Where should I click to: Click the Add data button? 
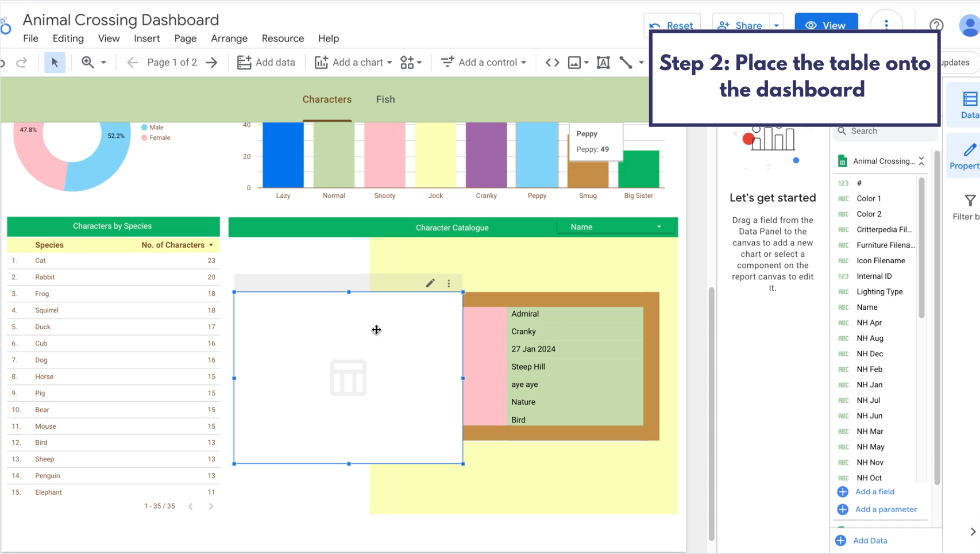click(x=267, y=63)
